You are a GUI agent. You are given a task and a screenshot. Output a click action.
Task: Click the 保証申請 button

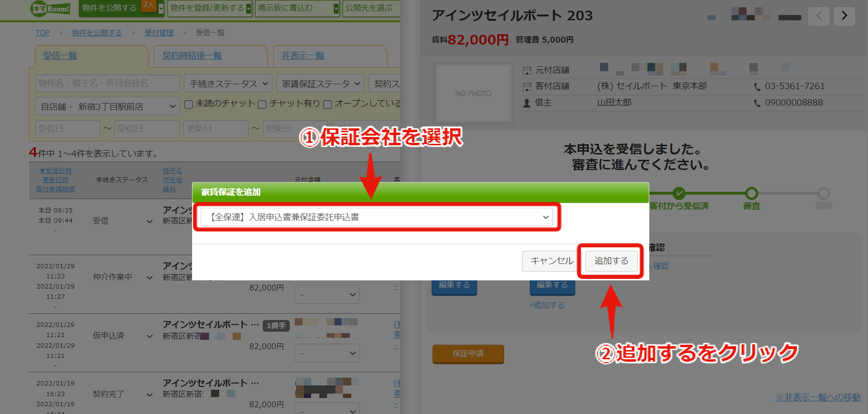tap(468, 354)
